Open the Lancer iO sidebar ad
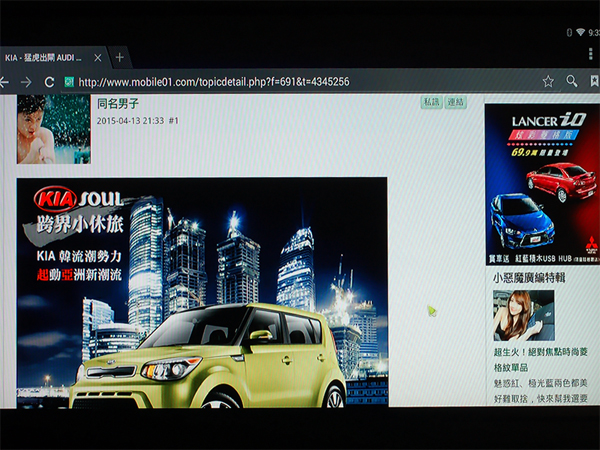This screenshot has height=450, width=600. pyautogui.click(x=542, y=184)
